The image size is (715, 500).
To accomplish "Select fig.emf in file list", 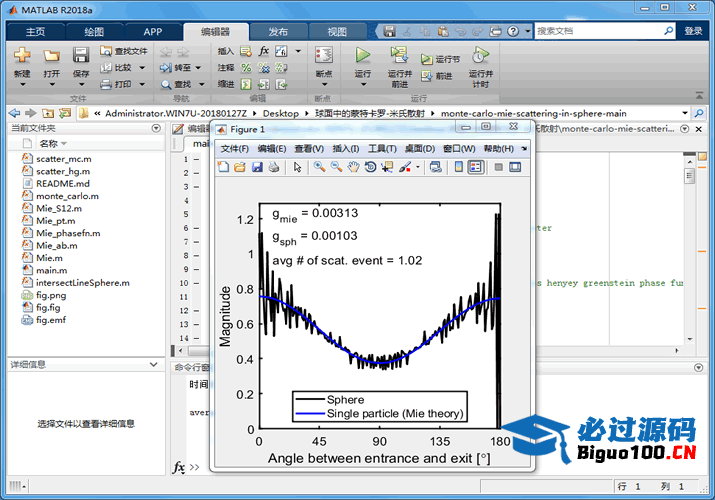I will pyautogui.click(x=51, y=320).
